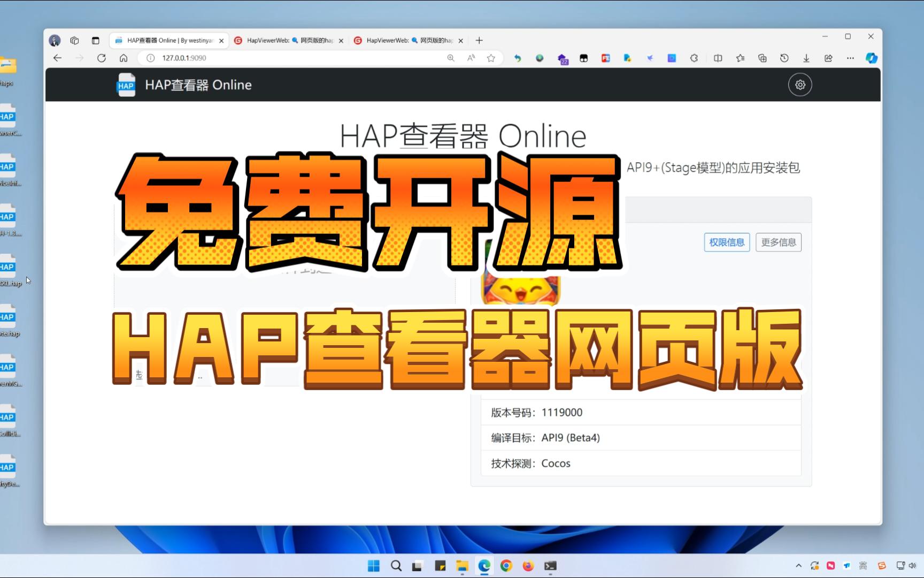Show hidden system tray icons
The width and height of the screenshot is (924, 578).
pos(798,566)
